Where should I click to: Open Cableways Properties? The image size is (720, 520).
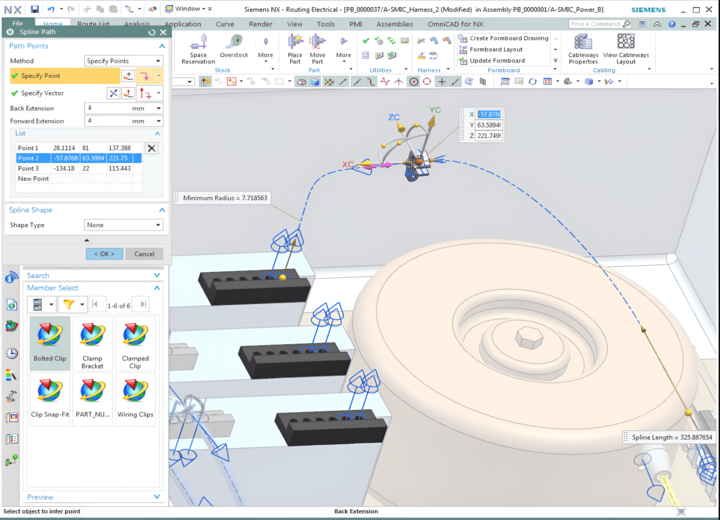click(x=583, y=49)
